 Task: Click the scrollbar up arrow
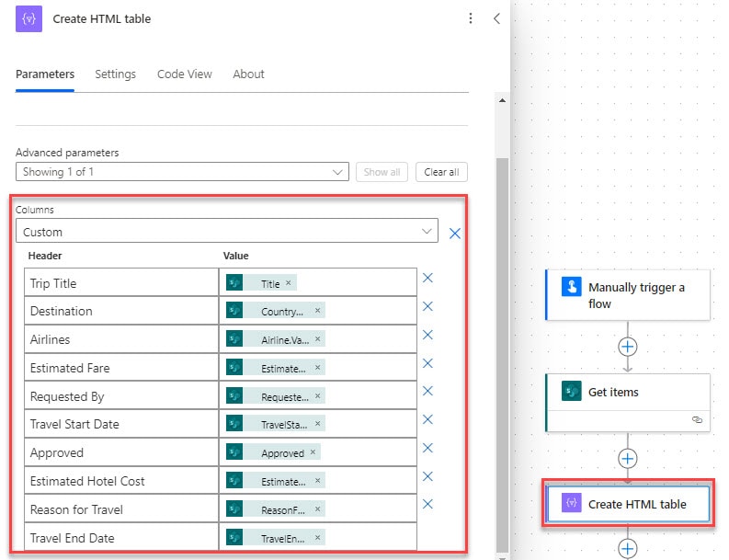coord(502,100)
